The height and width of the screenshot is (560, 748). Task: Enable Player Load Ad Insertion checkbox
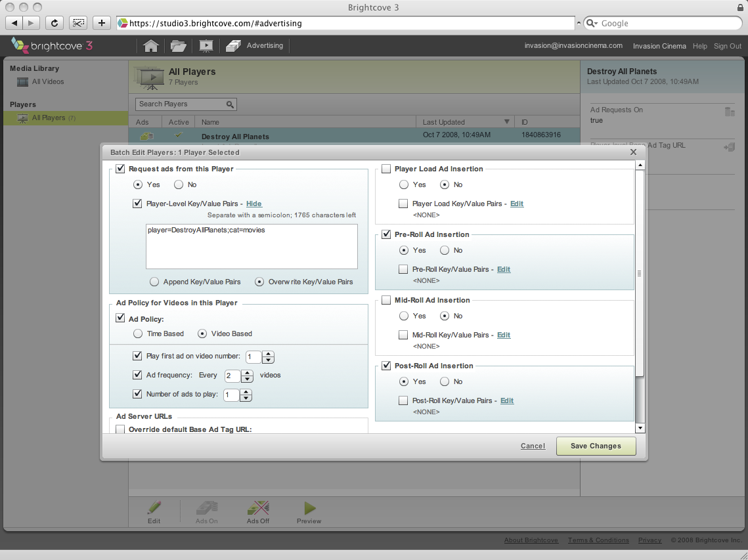[386, 169]
